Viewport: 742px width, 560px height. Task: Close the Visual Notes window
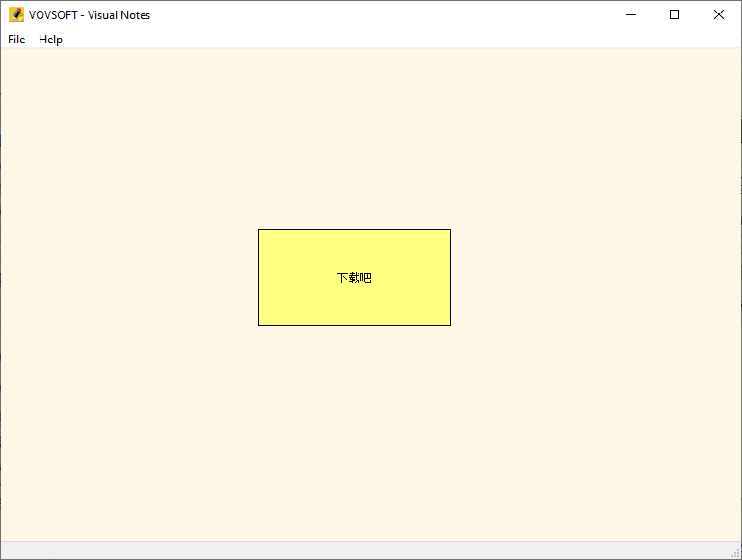coord(718,14)
